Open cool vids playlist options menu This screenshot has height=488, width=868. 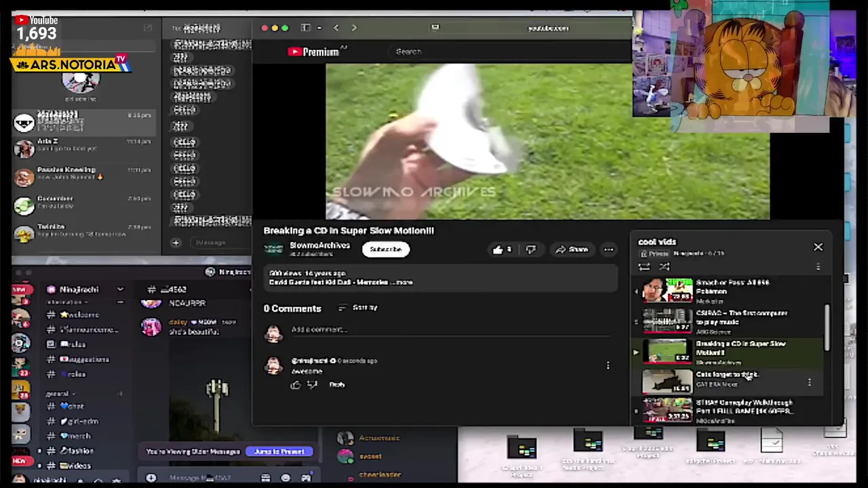818,267
